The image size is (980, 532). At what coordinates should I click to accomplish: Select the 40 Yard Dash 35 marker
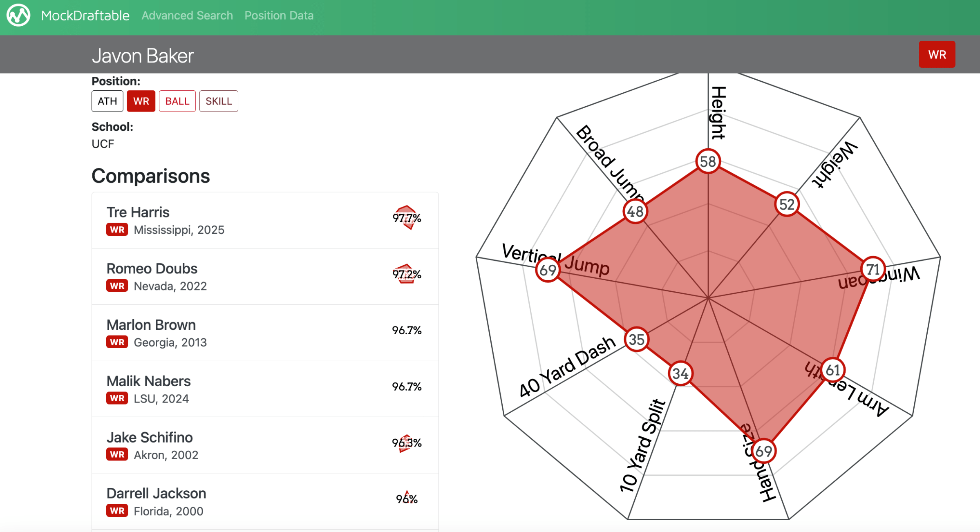636,339
